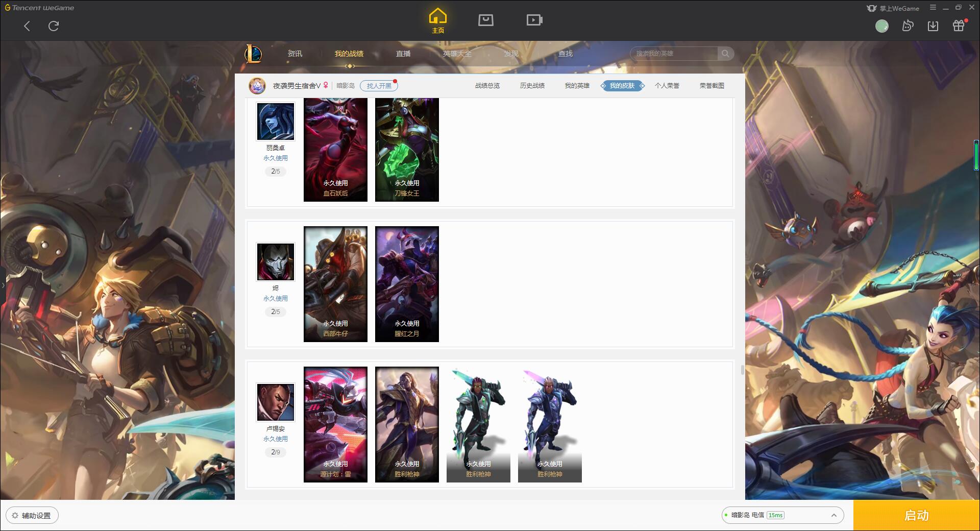Click the League of Legends logo
The image size is (980, 531).
click(253, 54)
